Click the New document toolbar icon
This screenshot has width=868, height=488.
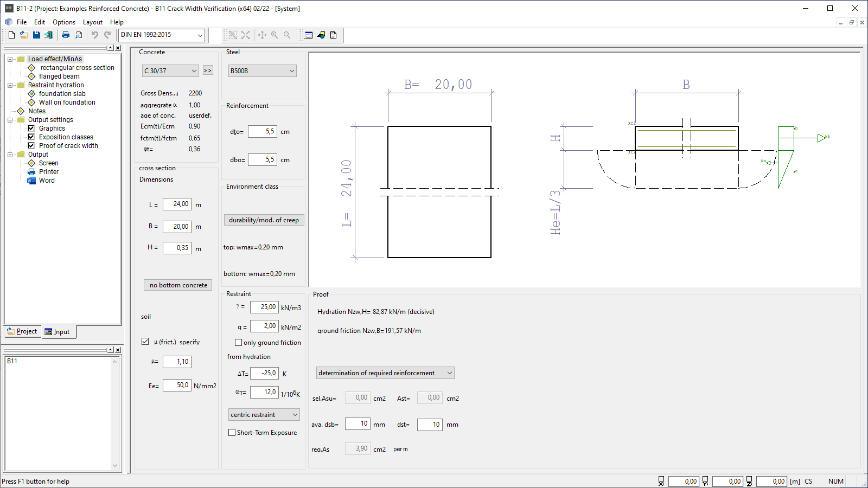[11, 35]
